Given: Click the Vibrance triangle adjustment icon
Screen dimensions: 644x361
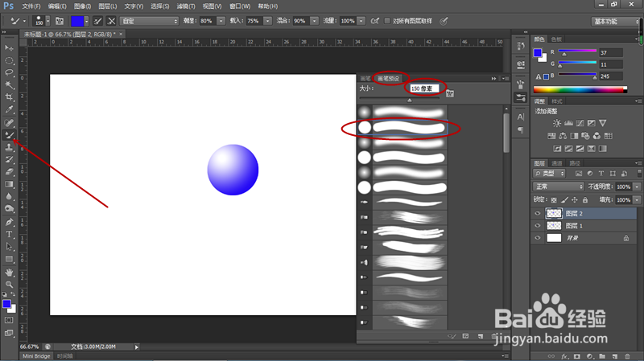Looking at the screenshot, I should [602, 123].
